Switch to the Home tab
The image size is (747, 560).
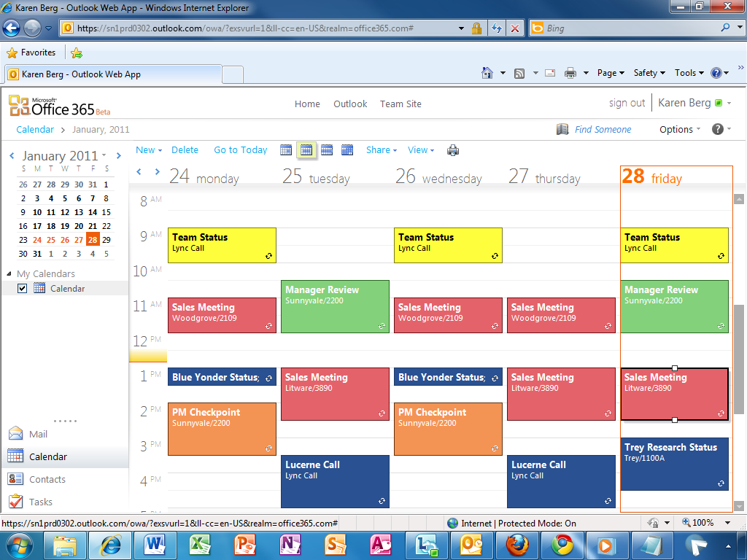pos(307,104)
